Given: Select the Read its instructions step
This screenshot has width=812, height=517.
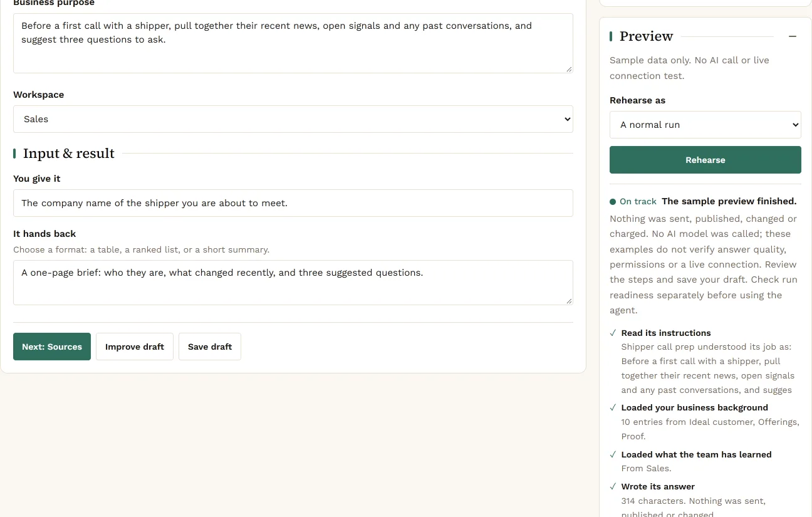Looking at the screenshot, I should click(x=666, y=333).
